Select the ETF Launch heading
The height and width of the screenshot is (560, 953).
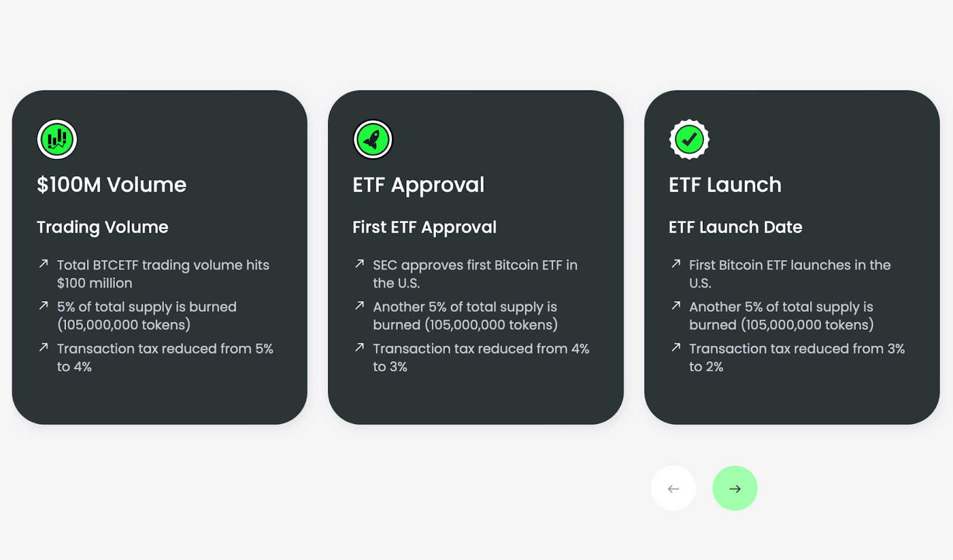[x=725, y=185]
